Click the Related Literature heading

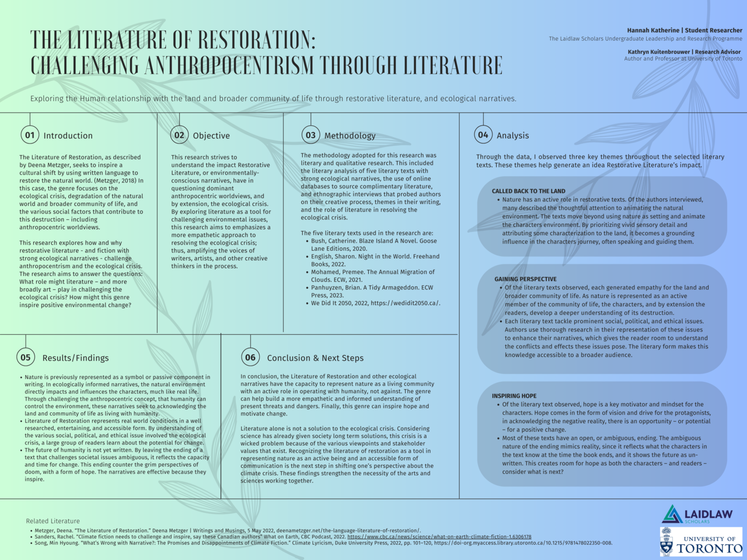(x=53, y=520)
